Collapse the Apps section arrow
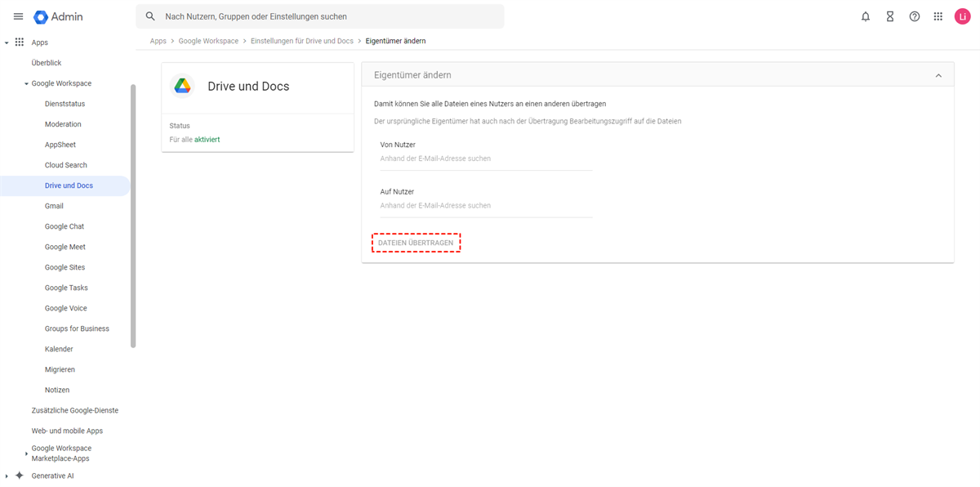The image size is (980, 487). click(7, 42)
